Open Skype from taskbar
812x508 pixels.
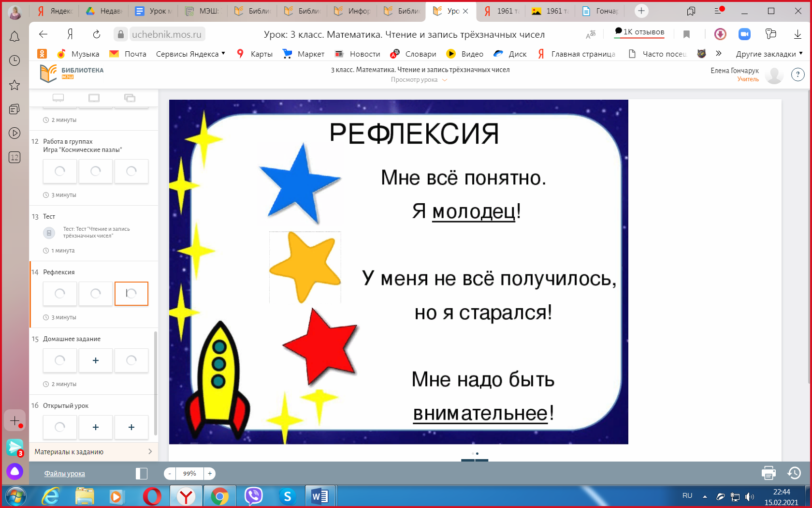(287, 496)
